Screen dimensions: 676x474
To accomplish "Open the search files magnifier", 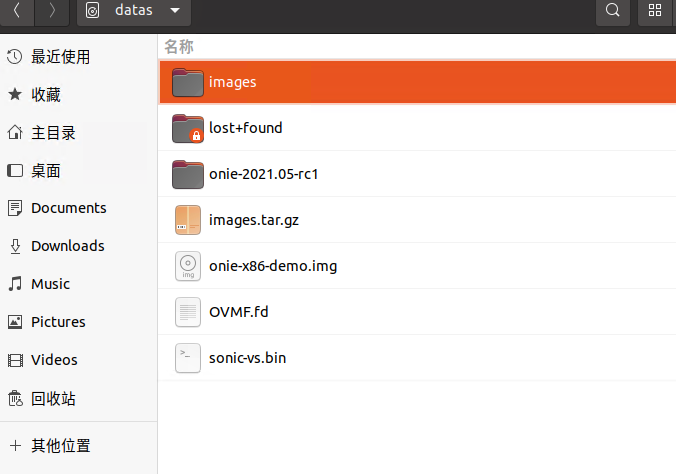I will click(613, 11).
